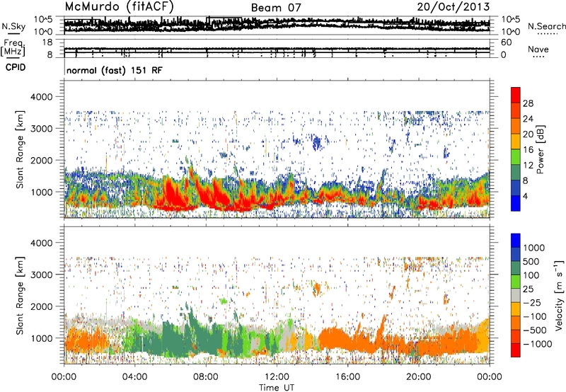Click the 500 label on Velocity color bar
The width and height of the screenshot is (566, 392).
[x=531, y=261]
